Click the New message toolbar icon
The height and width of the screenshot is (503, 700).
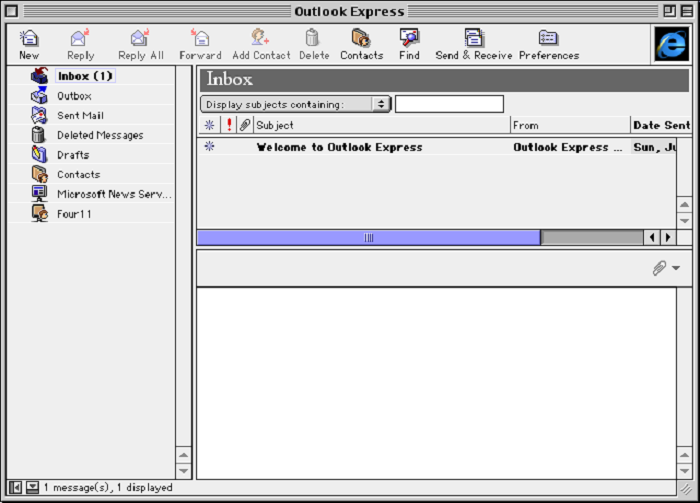29,39
